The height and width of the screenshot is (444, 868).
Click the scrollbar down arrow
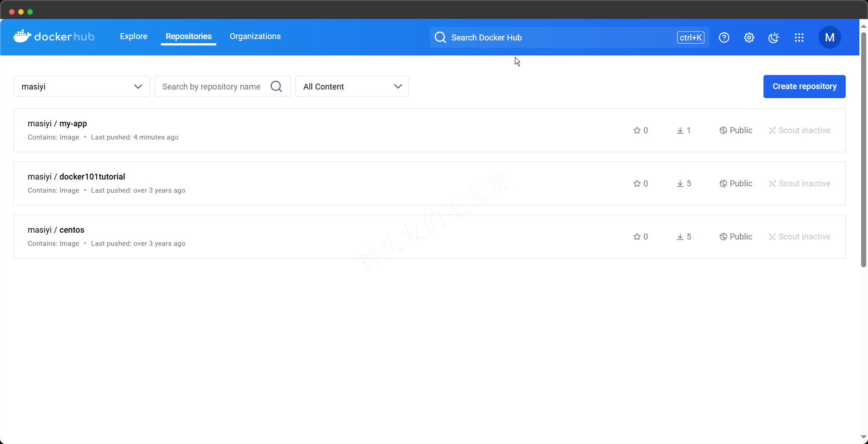click(x=863, y=437)
